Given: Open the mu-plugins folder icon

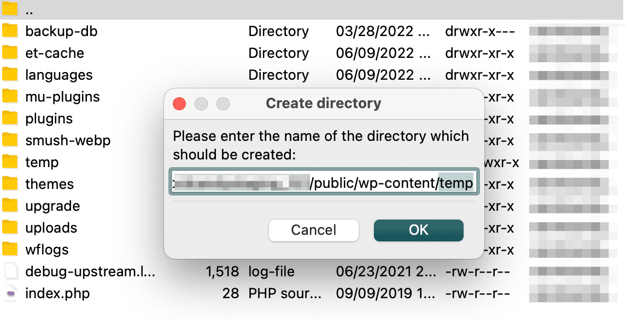Looking at the screenshot, I should [11, 97].
